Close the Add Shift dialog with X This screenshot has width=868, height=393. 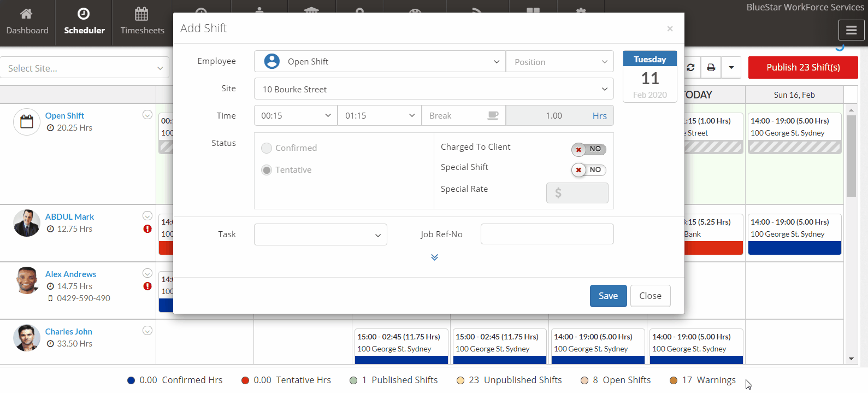coord(670,29)
